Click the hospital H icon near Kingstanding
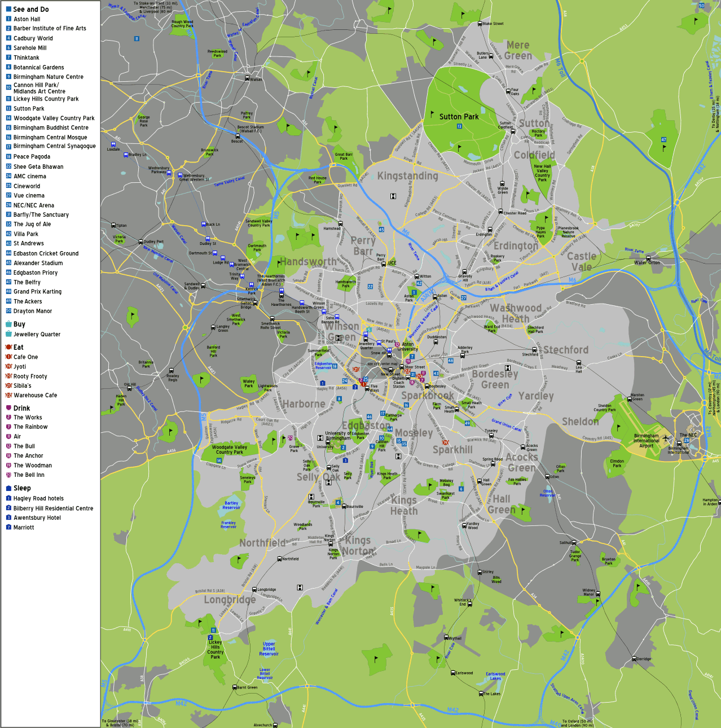 pos(393,196)
